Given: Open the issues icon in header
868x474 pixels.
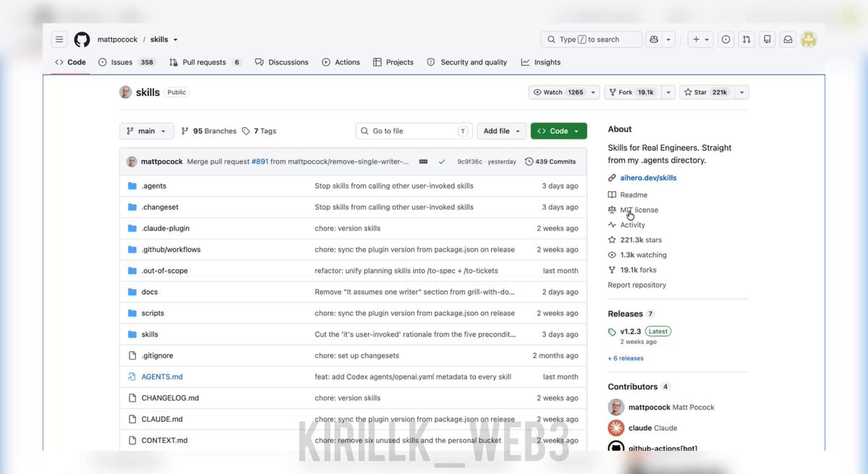Looking at the screenshot, I should (726, 39).
